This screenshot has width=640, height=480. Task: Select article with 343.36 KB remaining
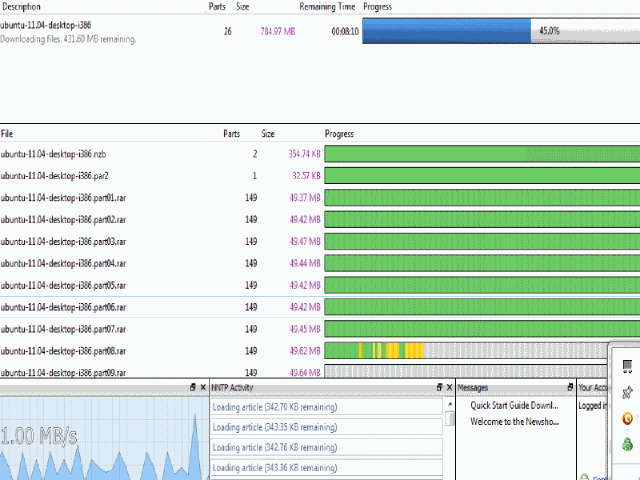(x=327, y=468)
